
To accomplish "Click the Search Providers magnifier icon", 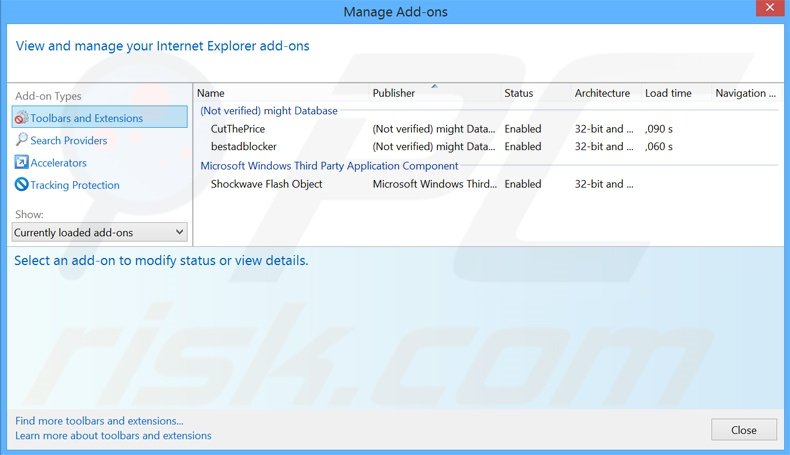I will (21, 140).
